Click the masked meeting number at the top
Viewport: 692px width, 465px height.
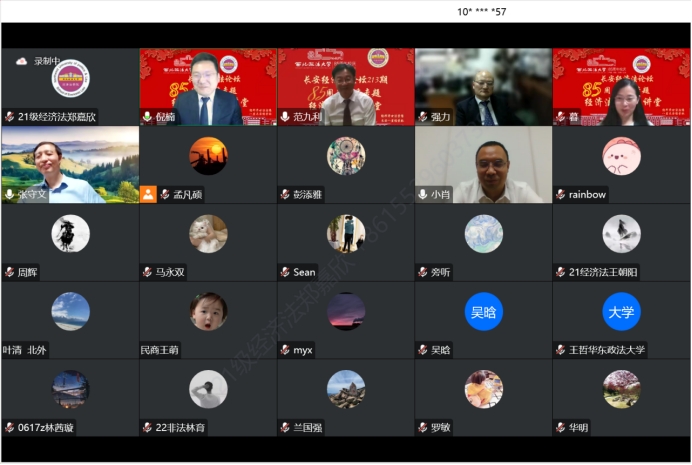(x=482, y=11)
